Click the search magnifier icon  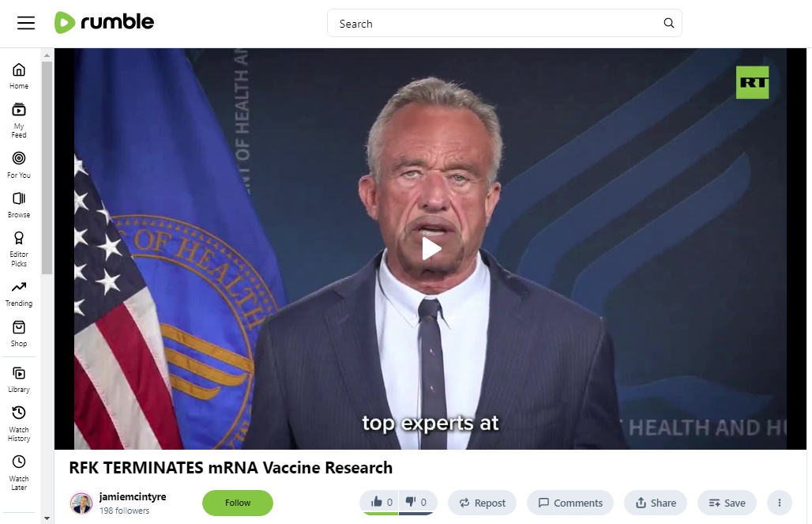[x=668, y=23]
